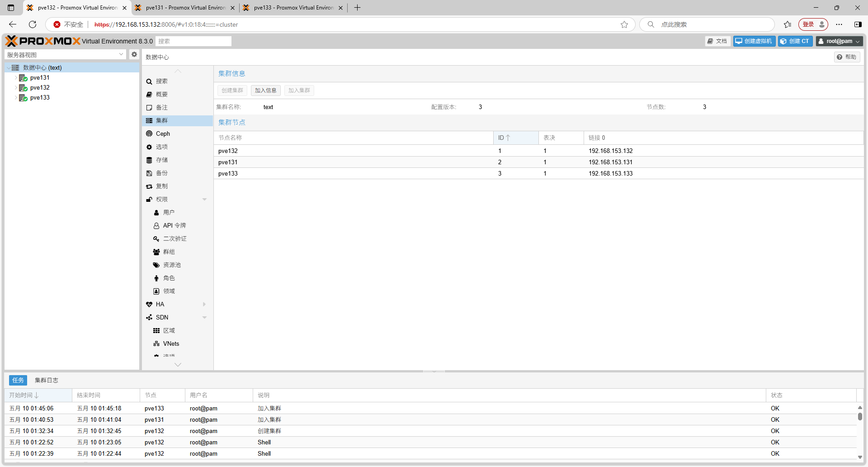Open Two Factor (二次验证) entry
Viewport: 868px width, 467px height.
click(x=177, y=238)
